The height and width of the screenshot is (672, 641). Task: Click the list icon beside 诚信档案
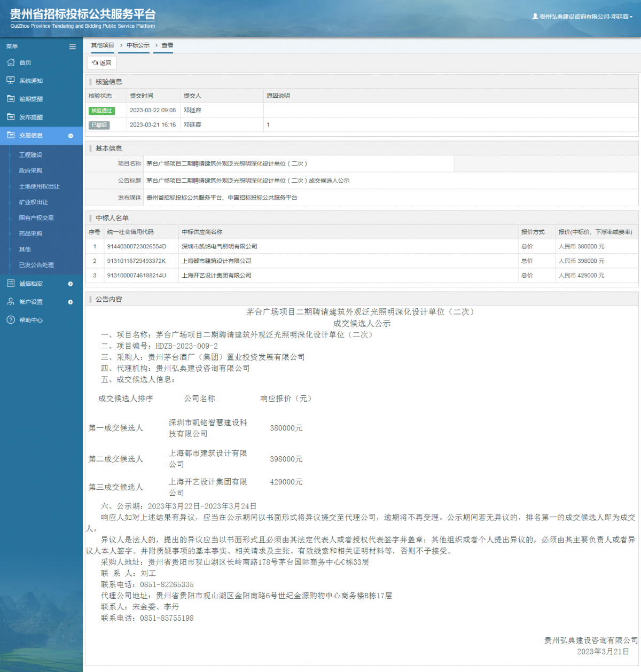[11, 284]
